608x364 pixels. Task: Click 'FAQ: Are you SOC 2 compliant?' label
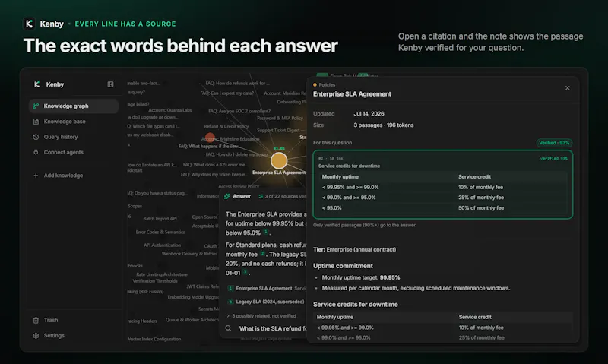coord(239,111)
